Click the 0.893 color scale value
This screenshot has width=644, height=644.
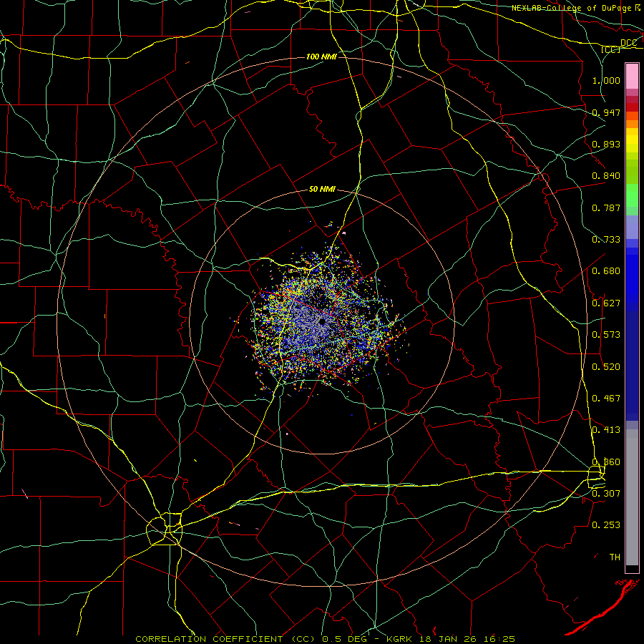coord(606,144)
